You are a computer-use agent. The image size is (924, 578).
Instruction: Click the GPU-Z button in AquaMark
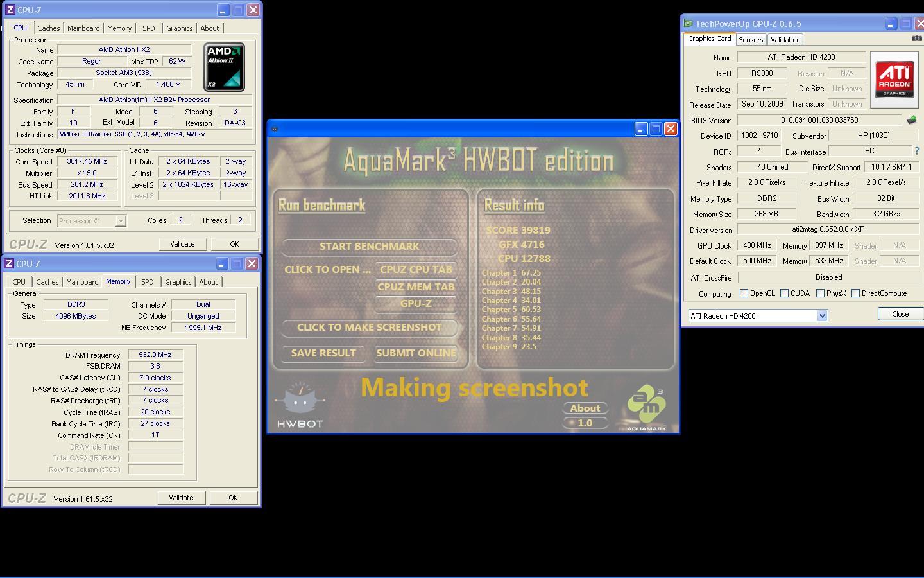pos(416,304)
